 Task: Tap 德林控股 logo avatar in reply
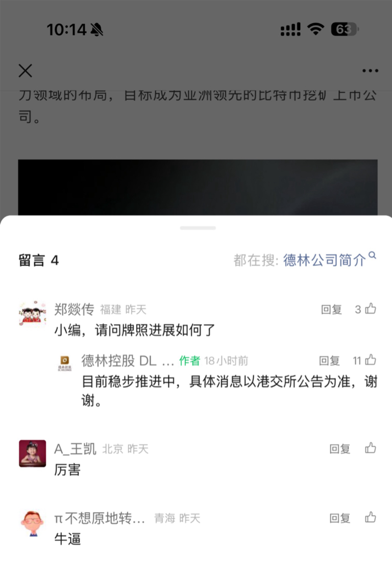click(65, 363)
